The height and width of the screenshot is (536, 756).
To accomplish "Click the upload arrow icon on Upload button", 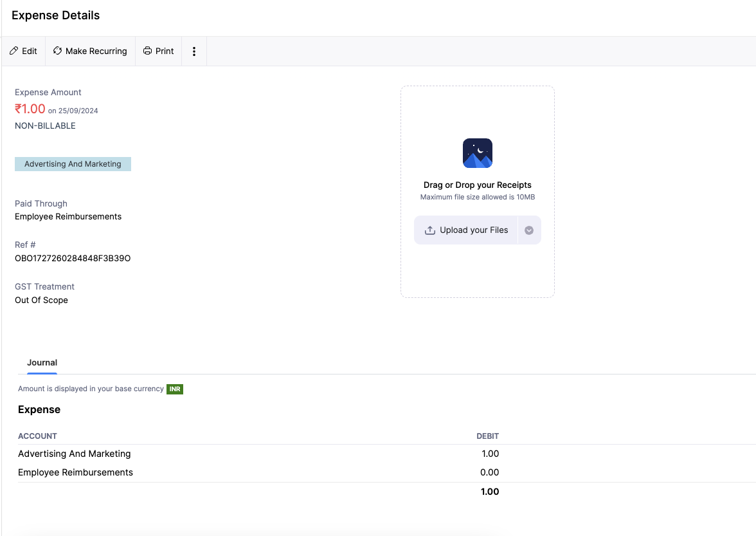I will click(x=429, y=230).
